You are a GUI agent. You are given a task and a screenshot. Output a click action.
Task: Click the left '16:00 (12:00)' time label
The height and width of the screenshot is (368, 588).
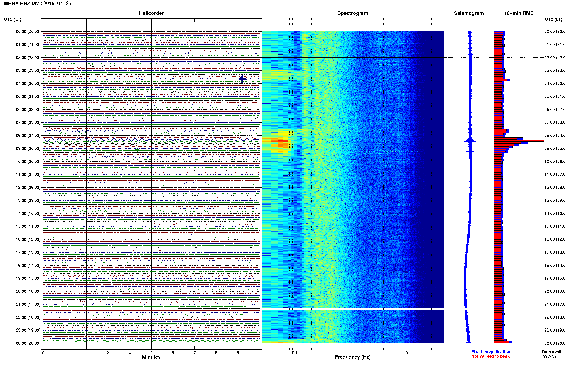point(28,239)
